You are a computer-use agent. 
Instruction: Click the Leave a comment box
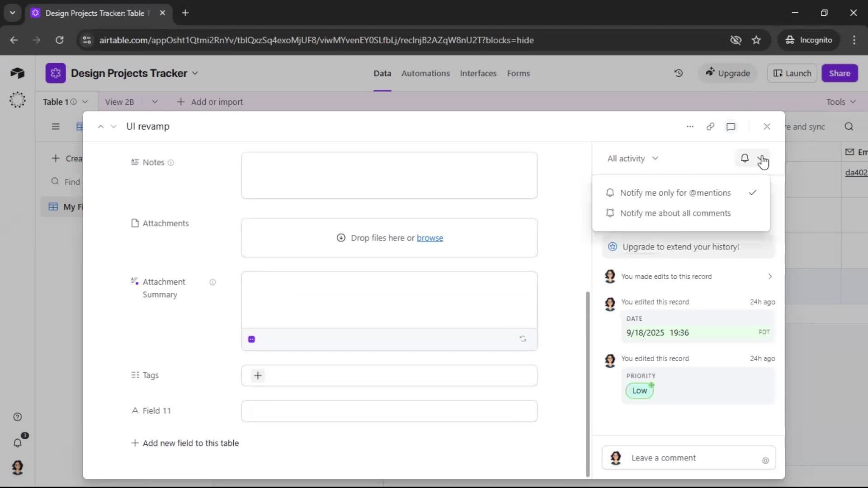(x=689, y=458)
